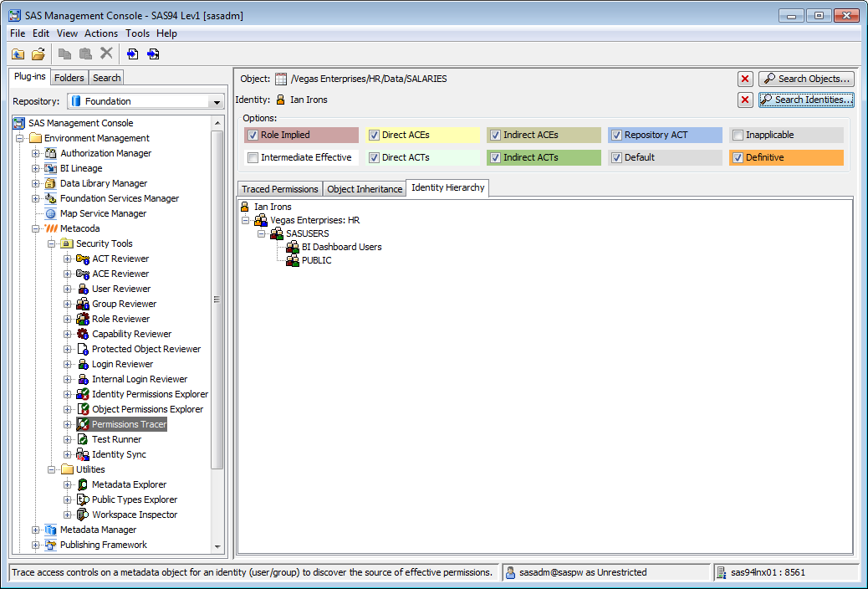The width and height of the screenshot is (868, 589).
Task: Uncheck the Direct ACEs option
Action: 375,136
